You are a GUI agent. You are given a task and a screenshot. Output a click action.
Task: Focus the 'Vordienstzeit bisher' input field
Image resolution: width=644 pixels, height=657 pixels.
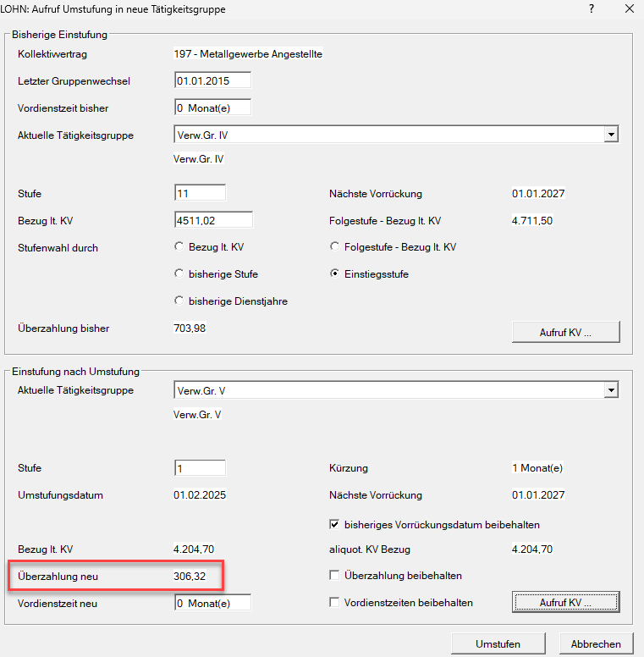click(x=212, y=108)
